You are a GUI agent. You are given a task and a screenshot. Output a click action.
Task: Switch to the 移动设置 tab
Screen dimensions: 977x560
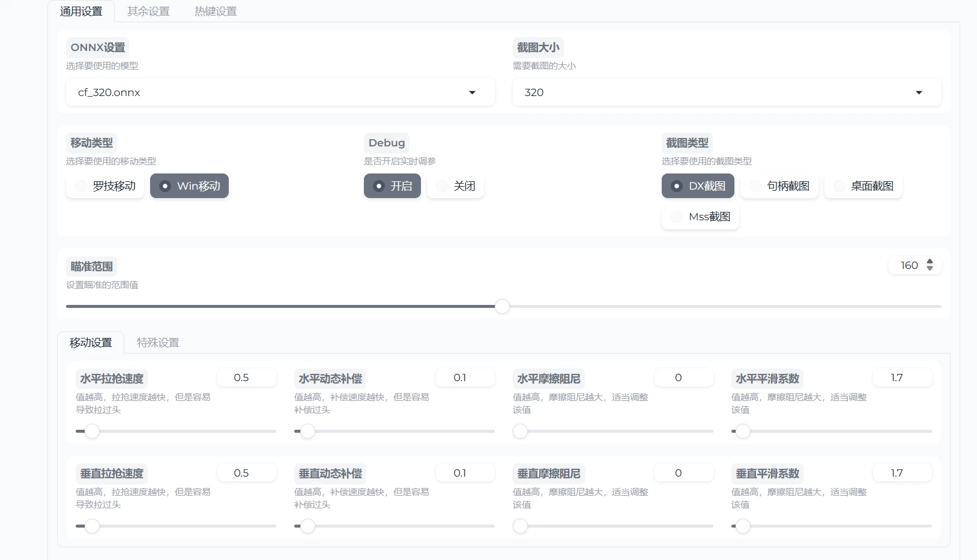point(90,343)
